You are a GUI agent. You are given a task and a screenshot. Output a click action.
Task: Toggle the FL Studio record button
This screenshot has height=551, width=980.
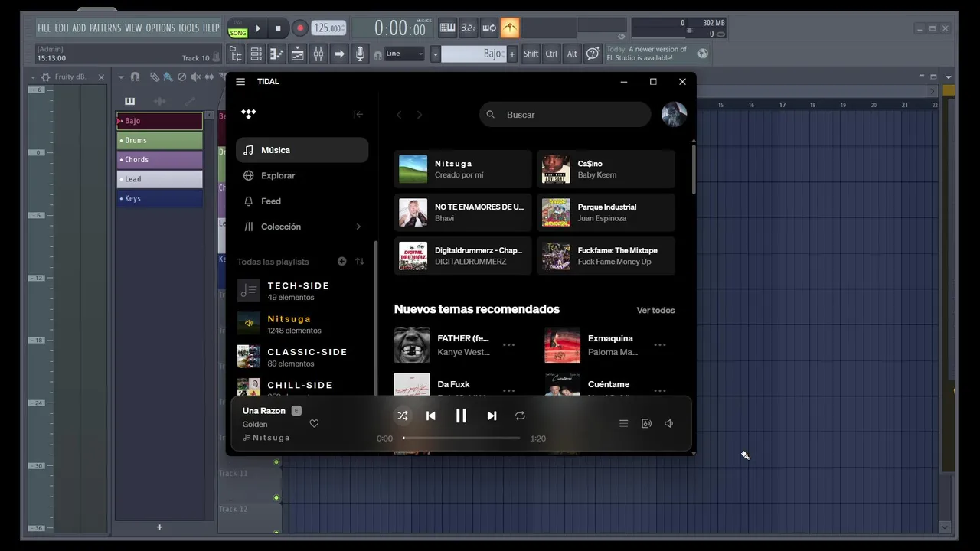[x=300, y=28]
